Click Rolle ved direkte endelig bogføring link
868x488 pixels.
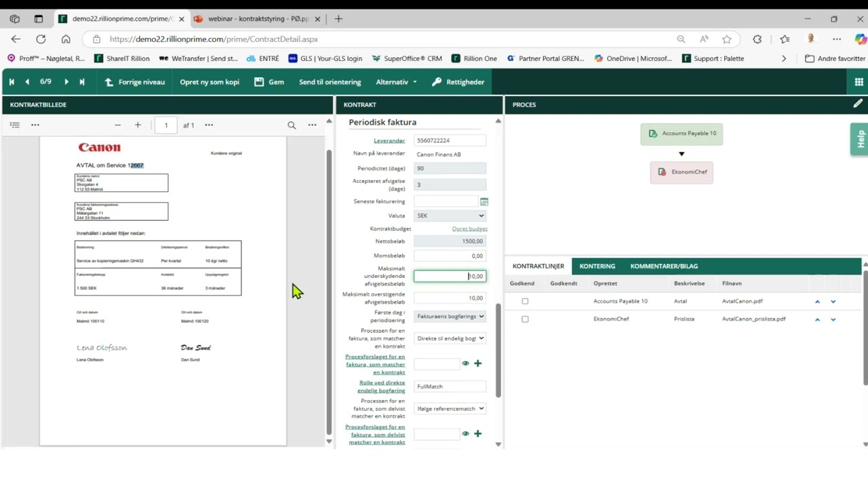382,386
